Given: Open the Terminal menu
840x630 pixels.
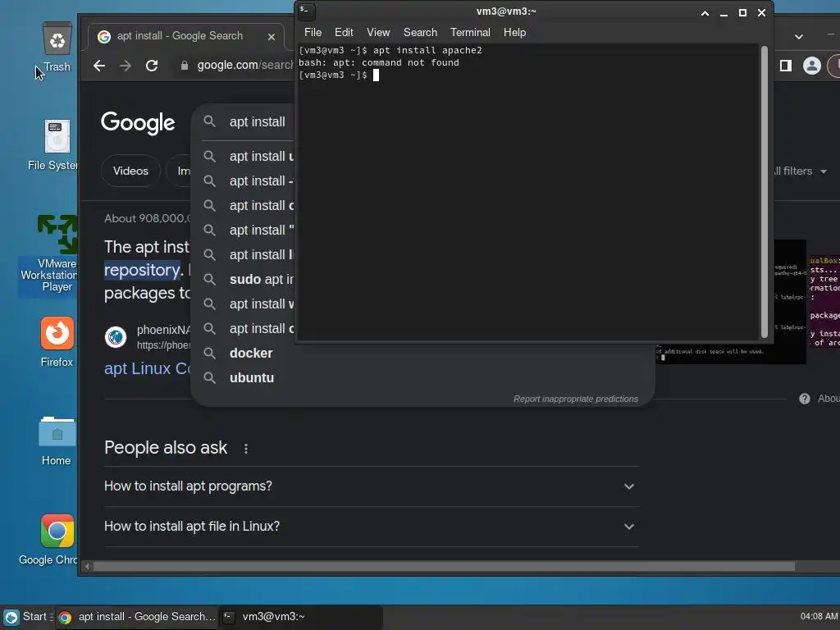Looking at the screenshot, I should 470,32.
